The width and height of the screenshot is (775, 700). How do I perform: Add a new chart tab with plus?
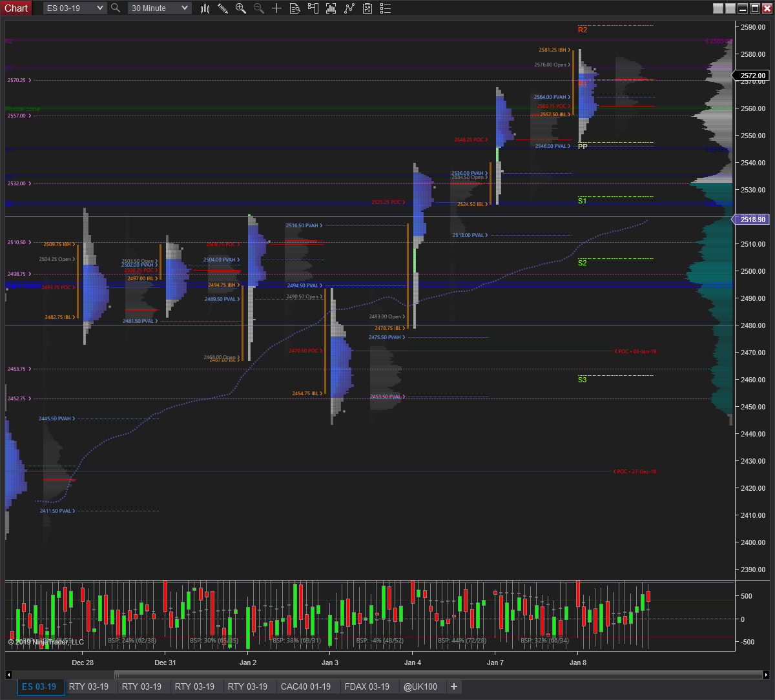point(454,686)
